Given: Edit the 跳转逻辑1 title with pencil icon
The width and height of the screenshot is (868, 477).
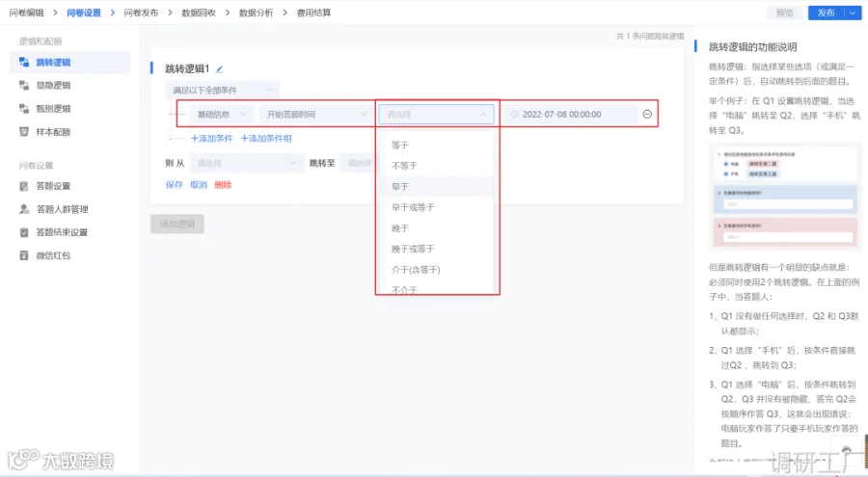Looking at the screenshot, I should tap(219, 69).
